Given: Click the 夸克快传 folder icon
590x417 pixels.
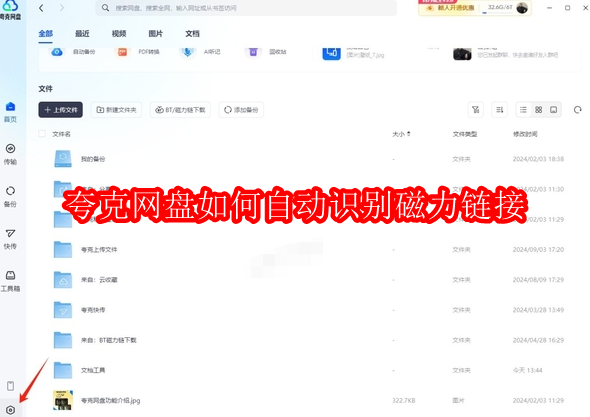Looking at the screenshot, I should coord(63,310).
